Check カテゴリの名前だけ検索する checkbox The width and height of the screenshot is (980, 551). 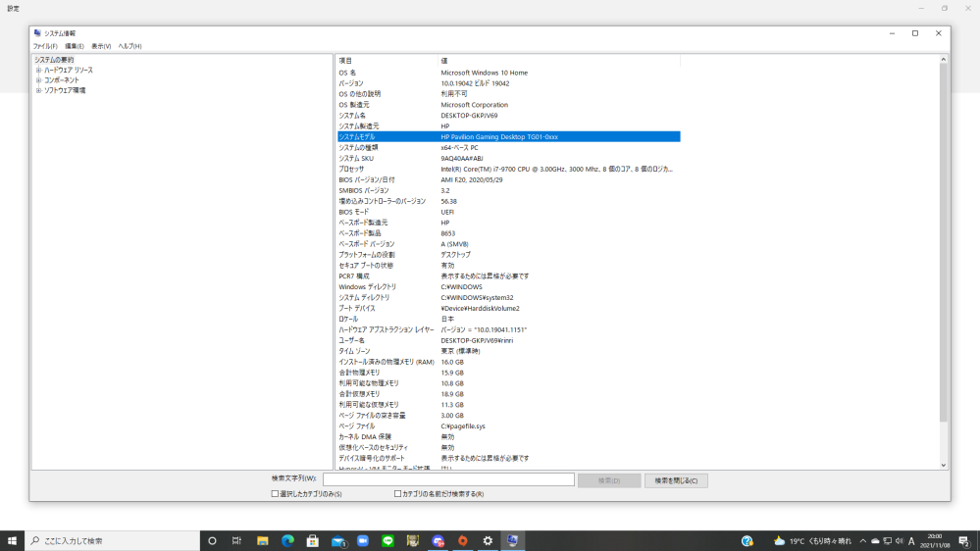coord(397,493)
